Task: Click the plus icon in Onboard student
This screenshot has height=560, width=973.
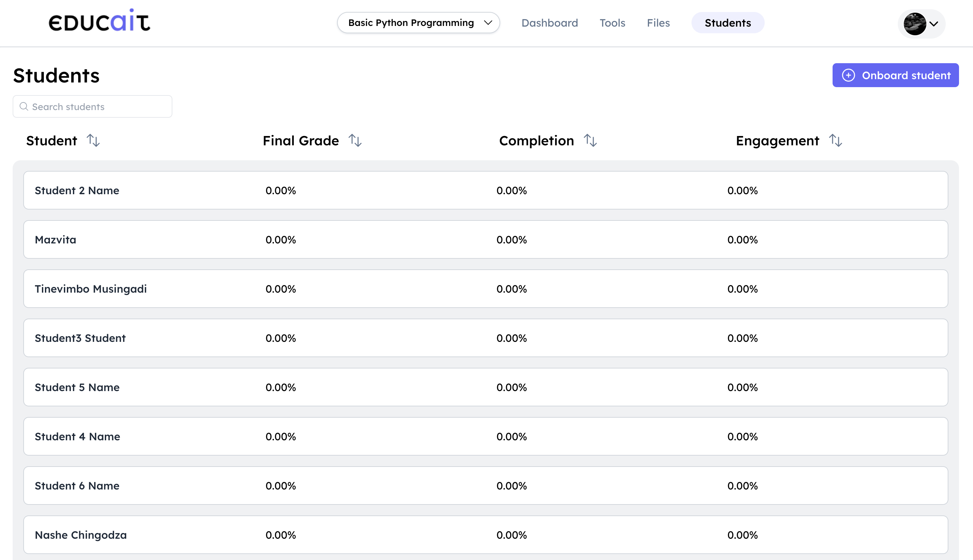Action: click(x=848, y=75)
